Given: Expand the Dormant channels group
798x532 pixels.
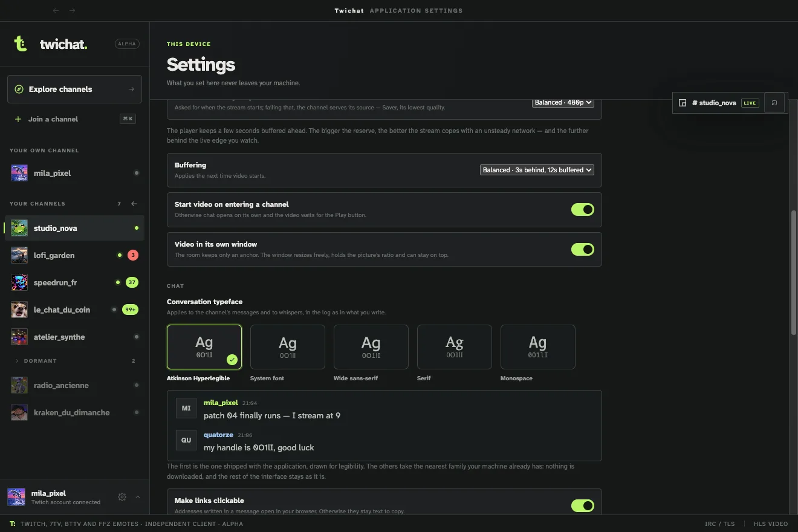Looking at the screenshot, I should pyautogui.click(x=75, y=361).
